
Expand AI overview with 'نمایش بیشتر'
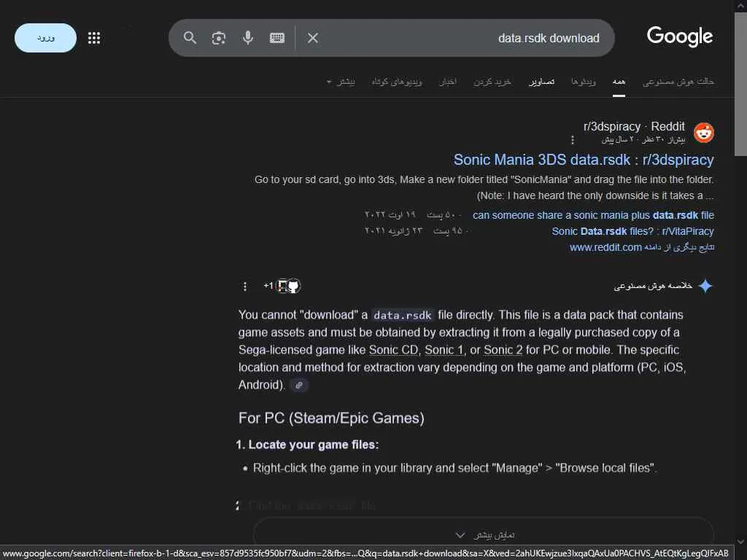tap(484, 535)
